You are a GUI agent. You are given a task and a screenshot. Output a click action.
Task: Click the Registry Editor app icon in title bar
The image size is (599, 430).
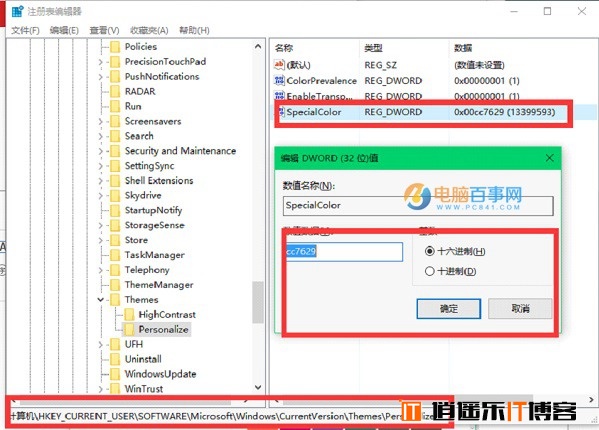(17, 11)
